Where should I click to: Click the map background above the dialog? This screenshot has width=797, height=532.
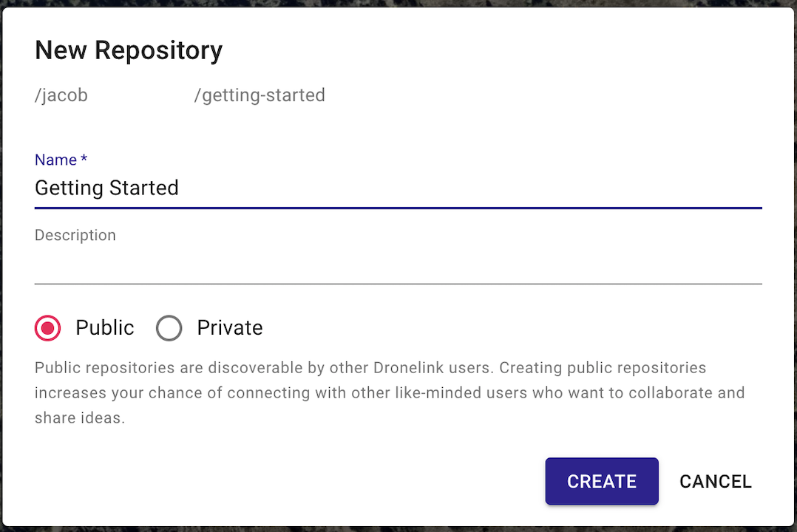pyautogui.click(x=398, y=3)
